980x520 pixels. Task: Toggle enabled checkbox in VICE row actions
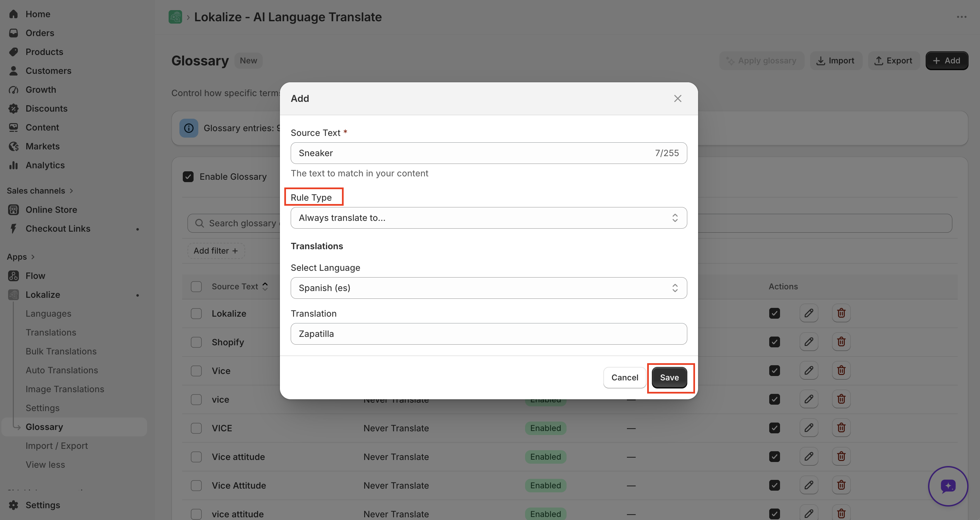[775, 428]
